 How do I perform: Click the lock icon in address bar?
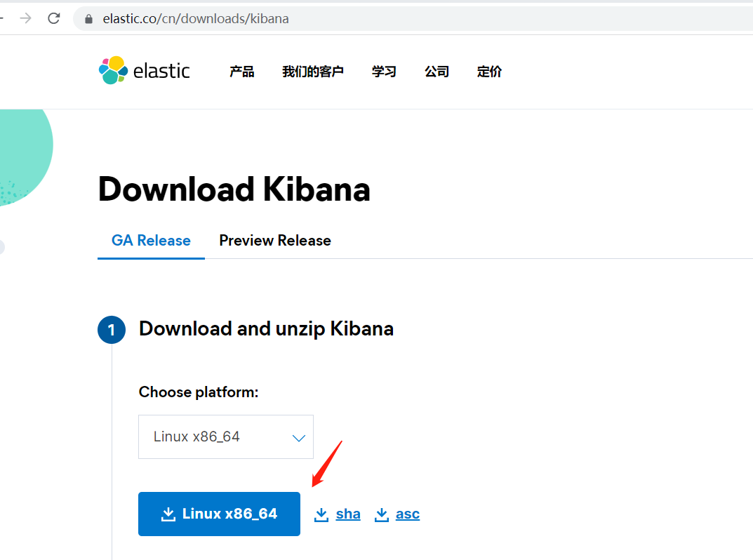coord(88,19)
